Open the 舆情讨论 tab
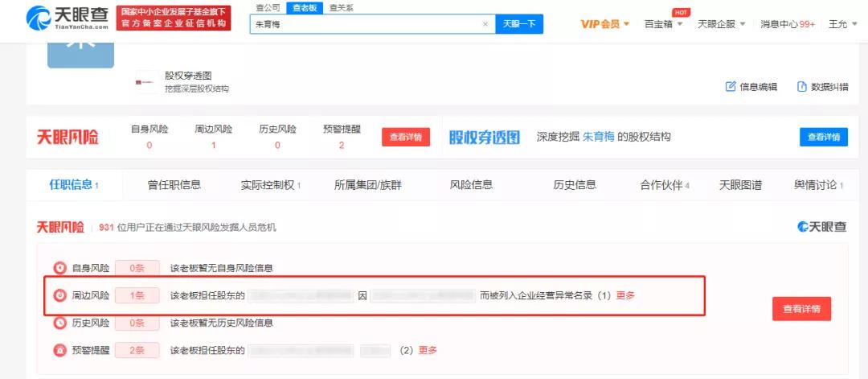 [x=818, y=185]
